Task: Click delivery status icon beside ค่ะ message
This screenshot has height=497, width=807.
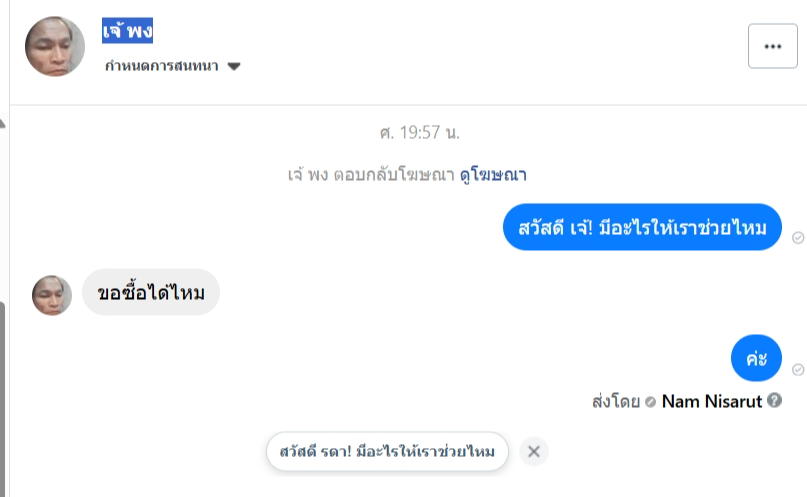Action: [798, 369]
